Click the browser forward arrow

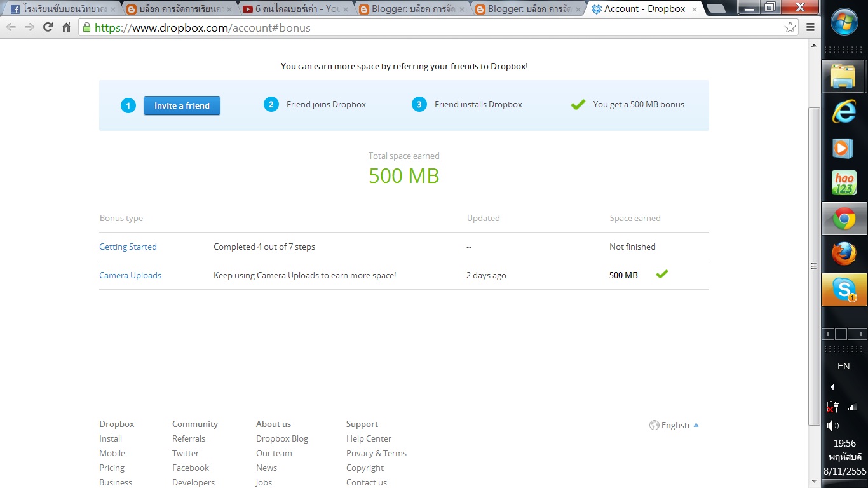pyautogui.click(x=29, y=27)
